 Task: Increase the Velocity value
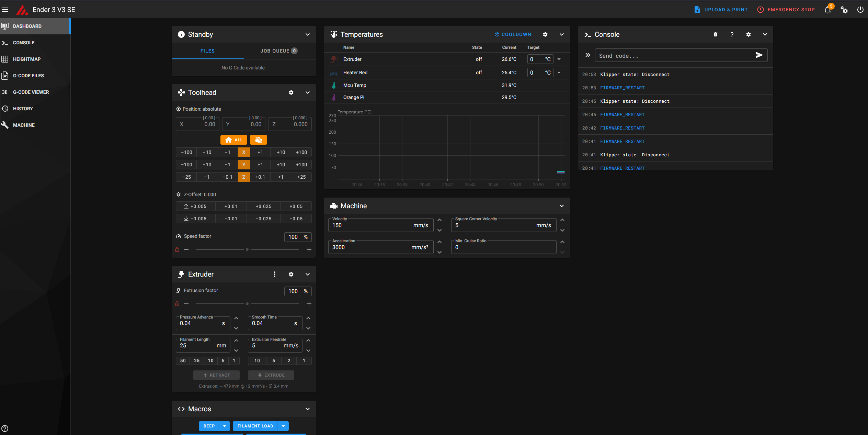(439, 220)
